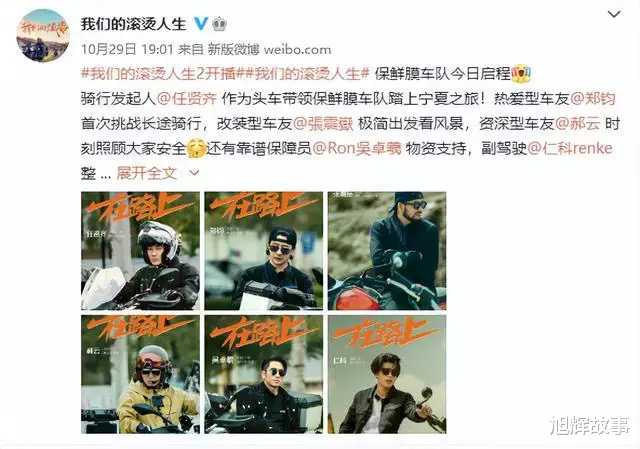This screenshot has width=640, height=449.
Task: Open the @任贤齐 mention
Action: (187, 99)
